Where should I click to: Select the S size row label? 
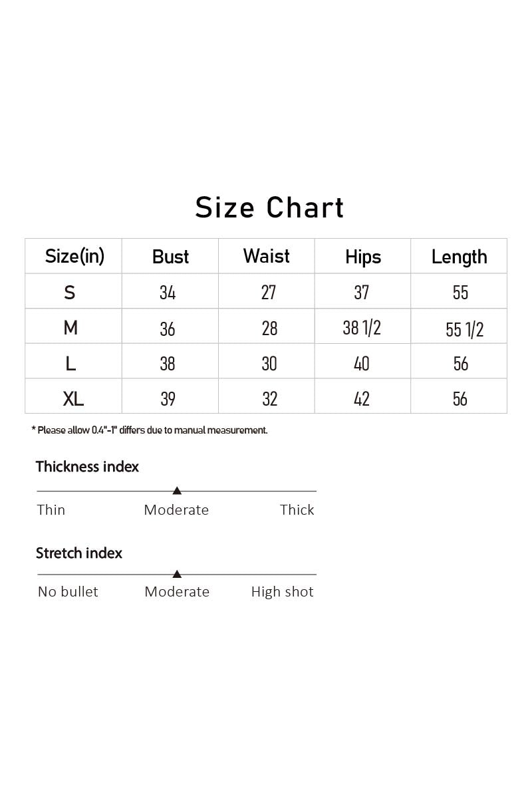point(70,292)
